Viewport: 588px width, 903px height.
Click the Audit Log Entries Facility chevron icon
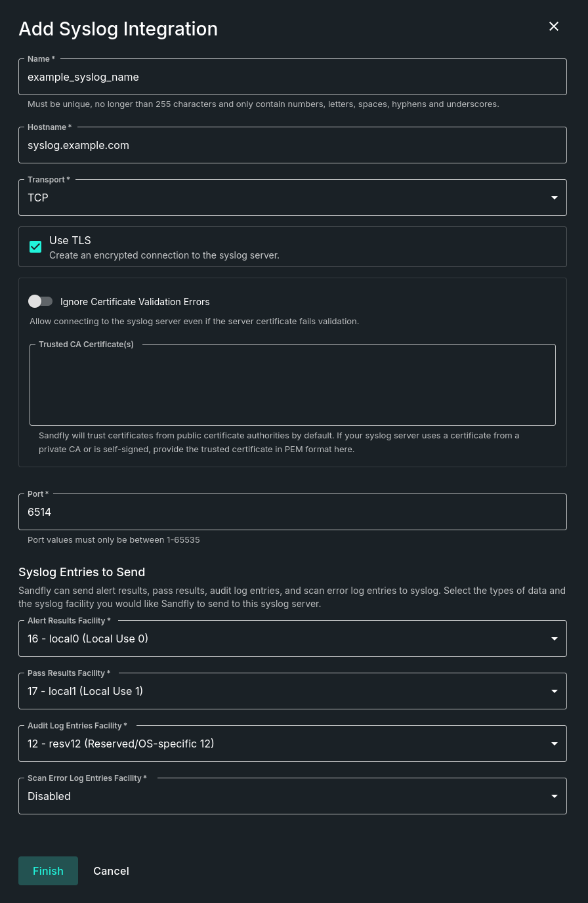(554, 744)
